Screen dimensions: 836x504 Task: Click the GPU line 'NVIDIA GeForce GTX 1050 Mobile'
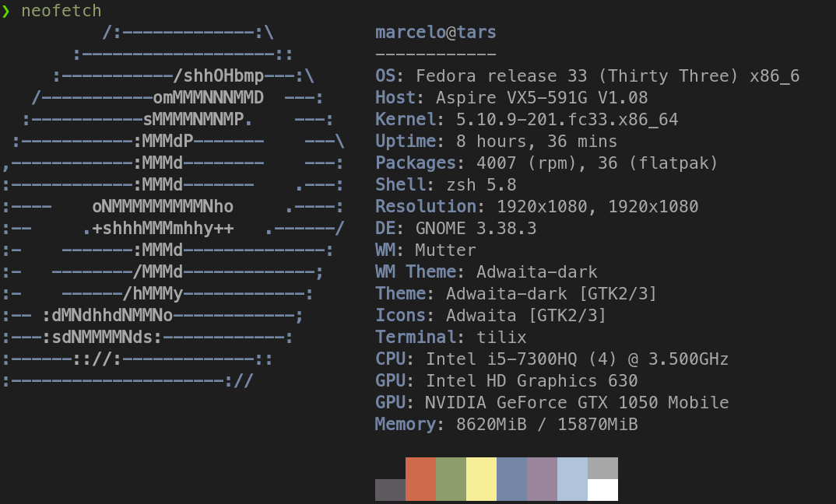click(577, 404)
